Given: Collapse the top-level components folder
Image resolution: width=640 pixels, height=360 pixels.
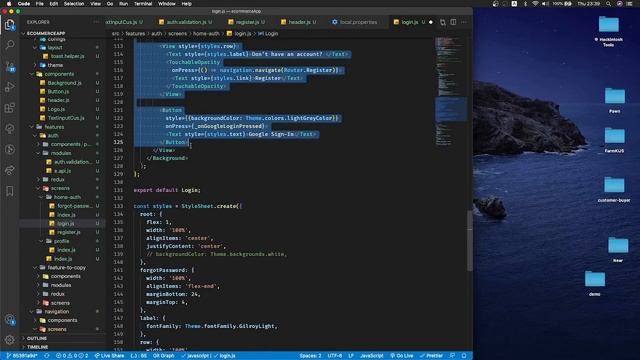Looking at the screenshot, I should (x=59, y=74).
